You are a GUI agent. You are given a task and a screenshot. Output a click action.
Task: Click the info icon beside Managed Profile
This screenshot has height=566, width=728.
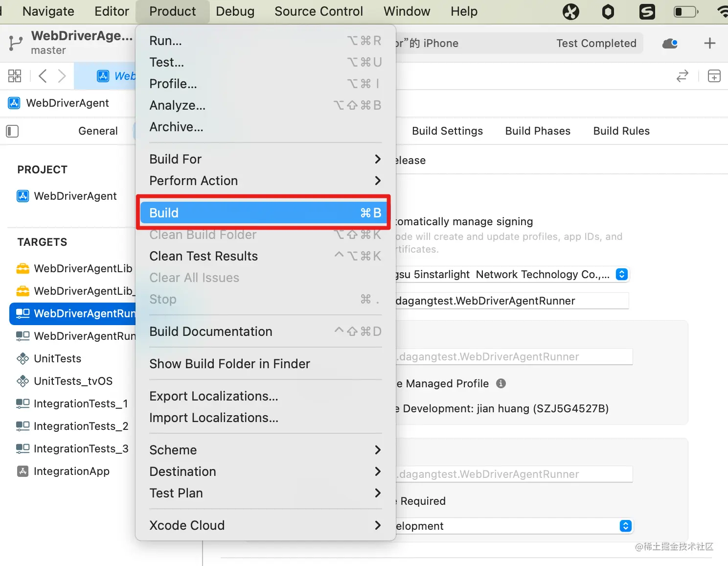click(500, 383)
